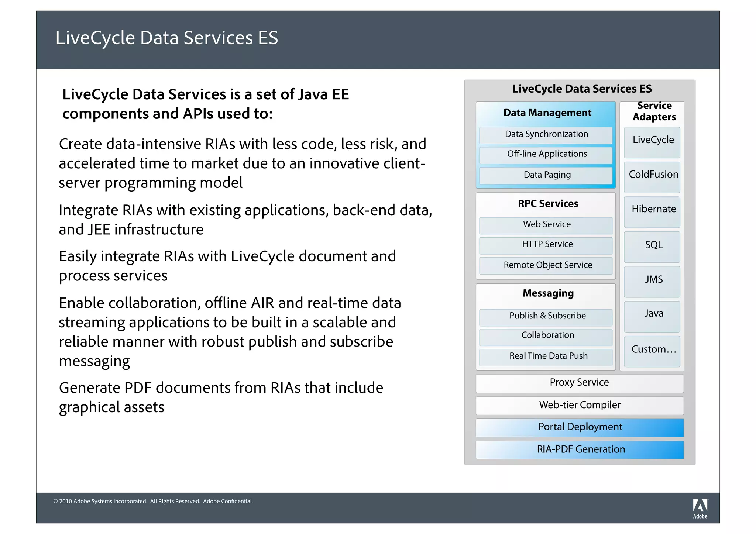Select Real Time Data Push box

[x=546, y=356]
